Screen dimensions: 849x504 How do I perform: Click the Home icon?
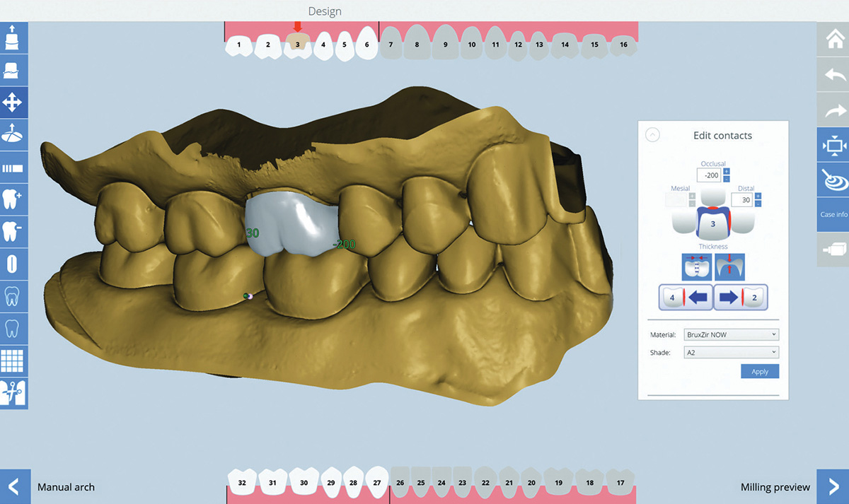click(833, 38)
